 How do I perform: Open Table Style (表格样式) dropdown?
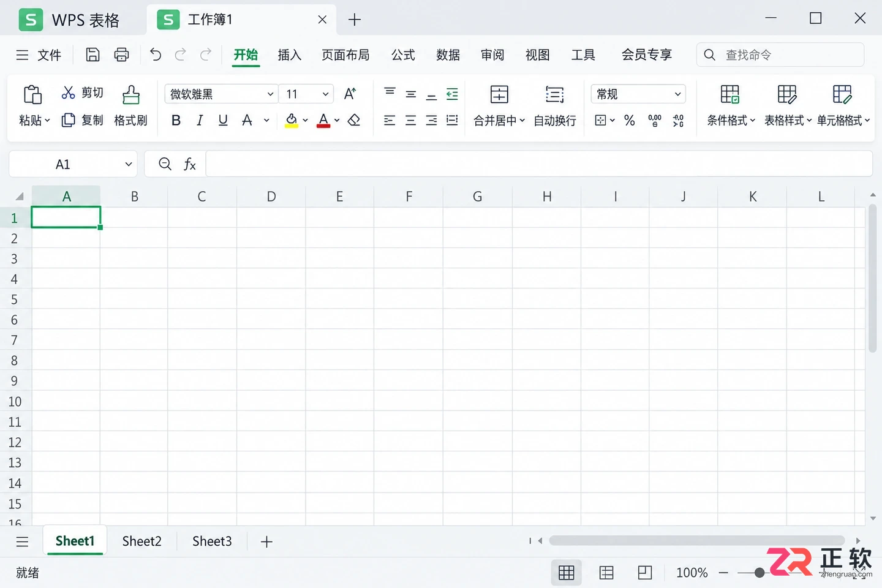click(788, 106)
